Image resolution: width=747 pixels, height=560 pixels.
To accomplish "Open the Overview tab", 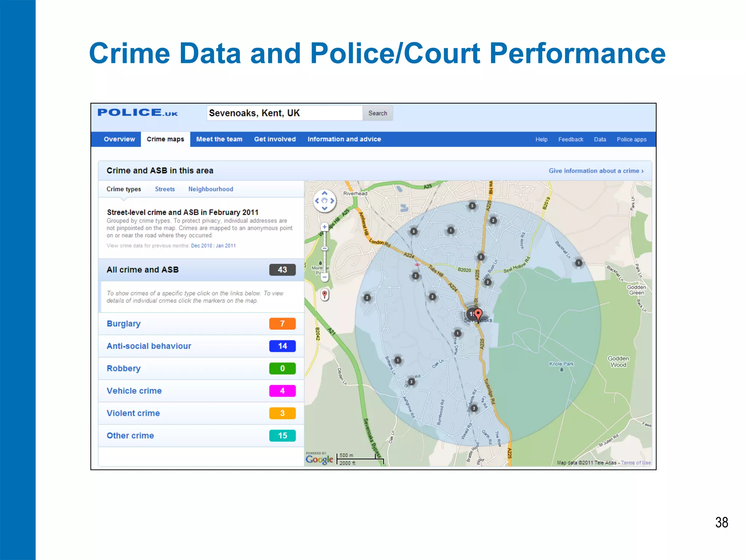I will point(119,139).
